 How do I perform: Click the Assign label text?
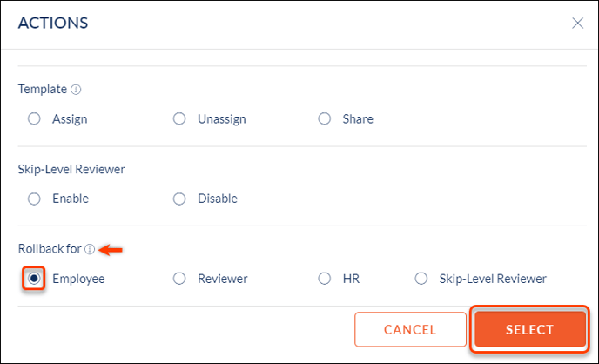point(70,119)
